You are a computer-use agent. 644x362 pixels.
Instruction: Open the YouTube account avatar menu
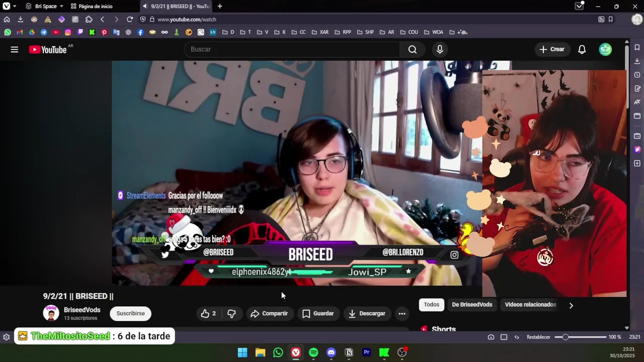pyautogui.click(x=605, y=49)
